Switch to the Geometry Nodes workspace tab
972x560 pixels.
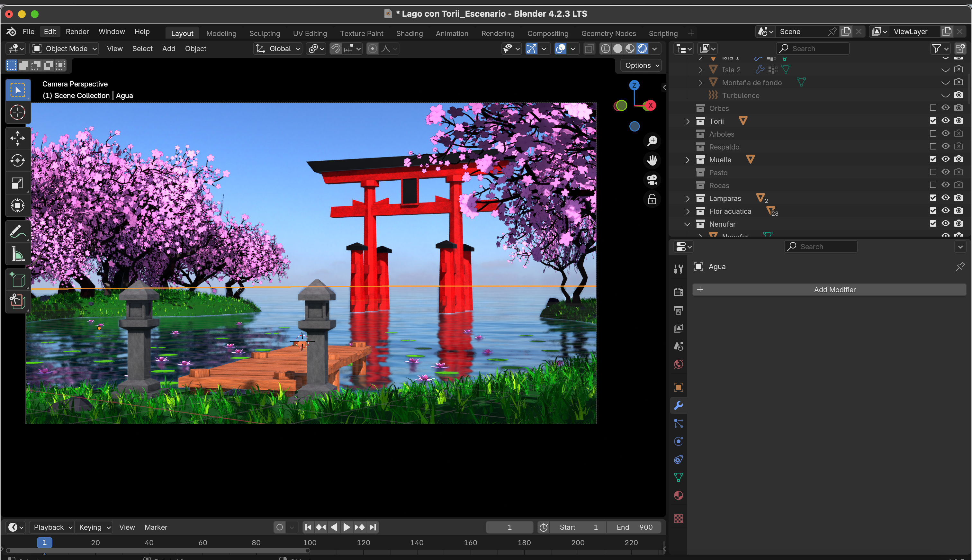coord(609,33)
